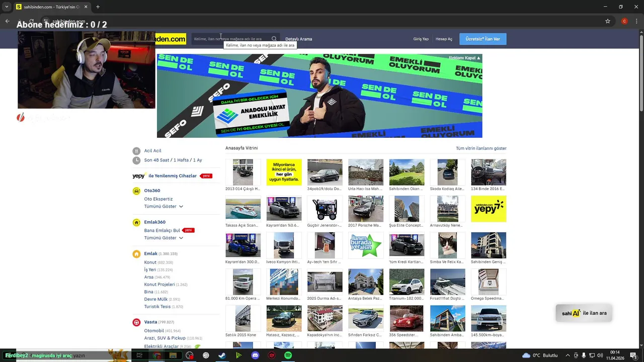Open Discord from the taskbar
The width and height of the screenshot is (644, 362).
point(255,355)
